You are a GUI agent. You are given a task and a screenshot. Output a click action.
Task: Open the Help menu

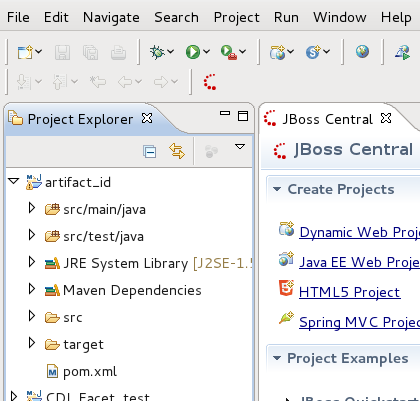tap(396, 17)
